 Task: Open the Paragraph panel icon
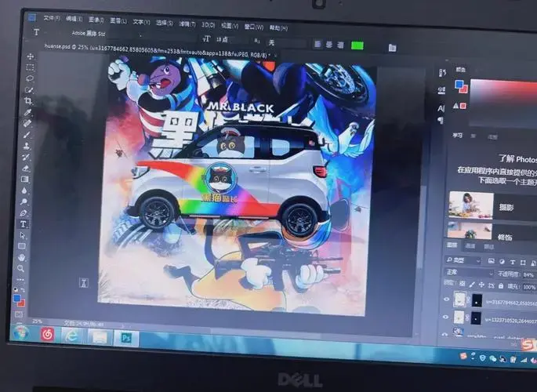[441, 121]
